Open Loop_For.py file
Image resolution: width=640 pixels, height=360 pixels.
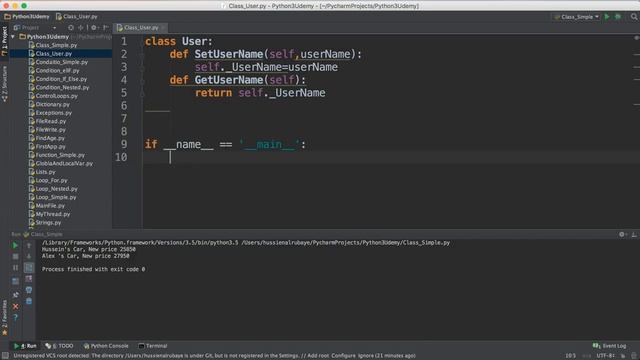tap(48, 180)
